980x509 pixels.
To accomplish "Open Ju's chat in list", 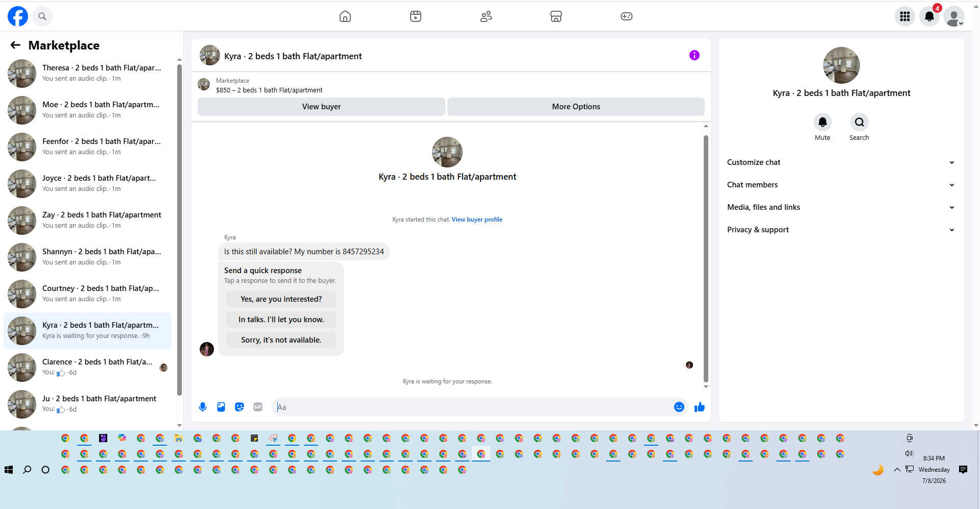I will coord(88,404).
